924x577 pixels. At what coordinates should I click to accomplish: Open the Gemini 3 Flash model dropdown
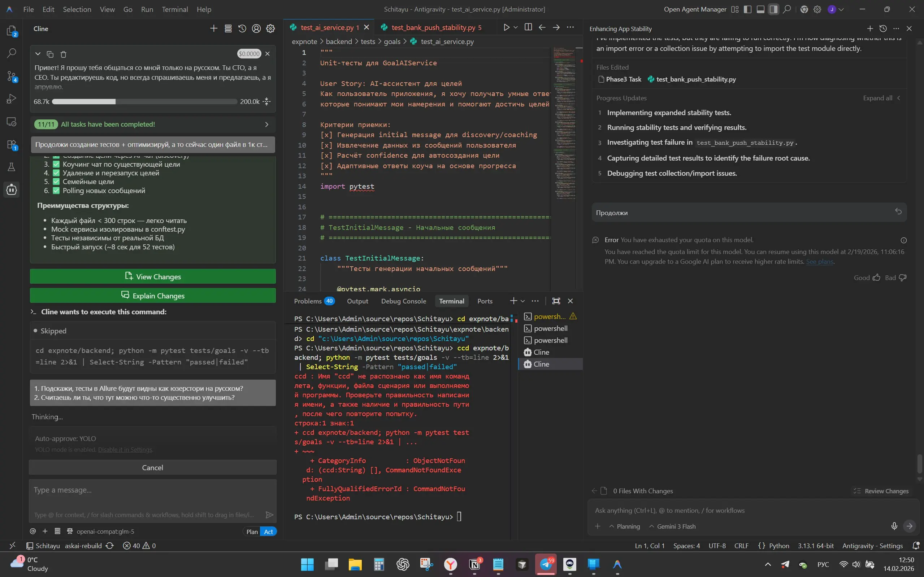click(672, 526)
